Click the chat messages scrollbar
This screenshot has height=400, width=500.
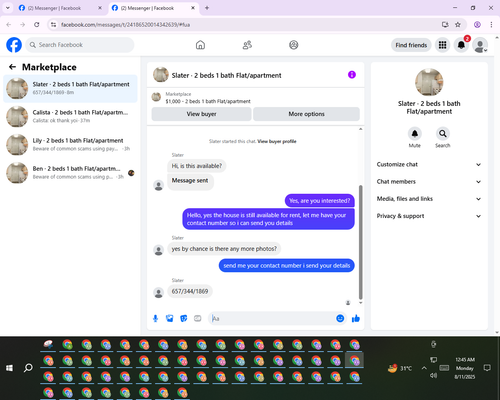[360, 242]
